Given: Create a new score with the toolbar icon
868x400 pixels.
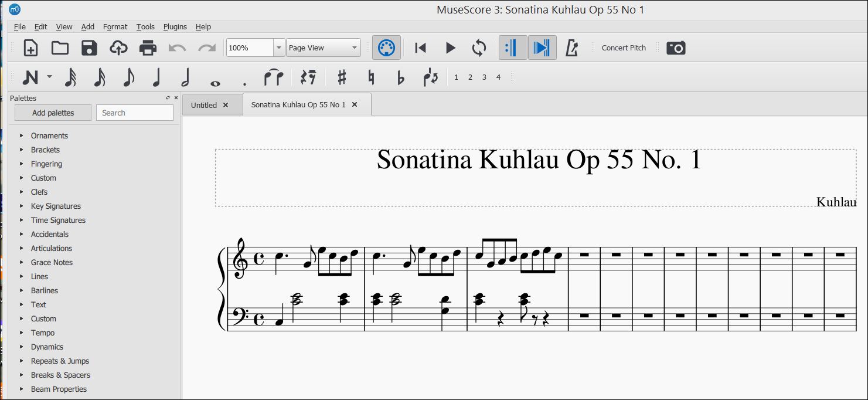Looking at the screenshot, I should pos(30,48).
